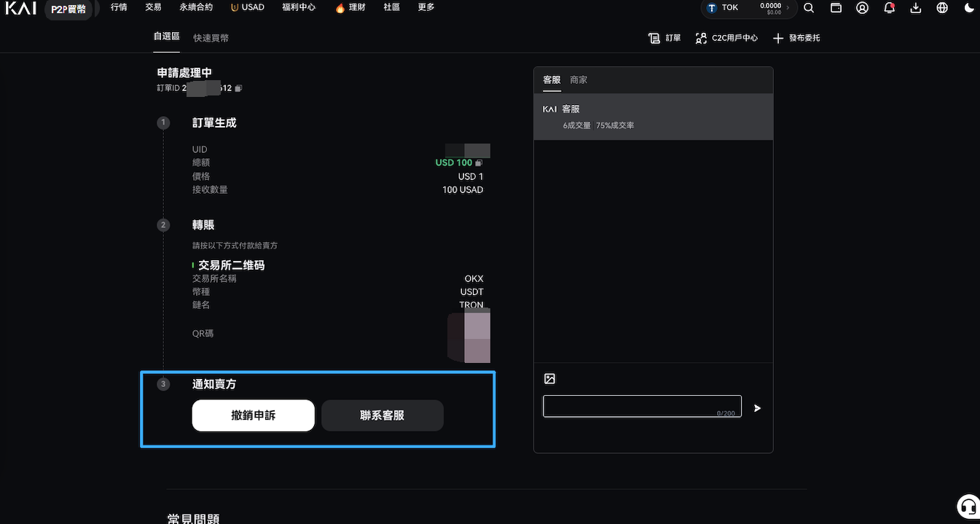Click the blurred QR code thumbnail
The image size is (980, 524).
click(469, 336)
